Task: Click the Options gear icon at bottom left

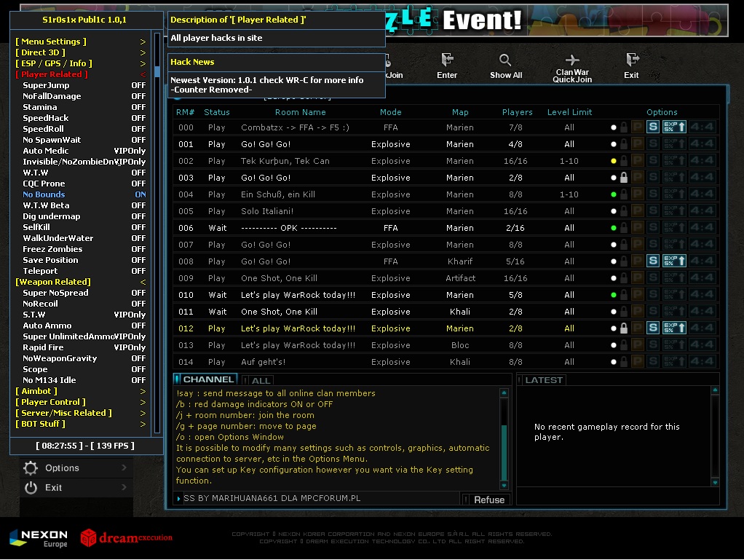Action: pos(31,468)
